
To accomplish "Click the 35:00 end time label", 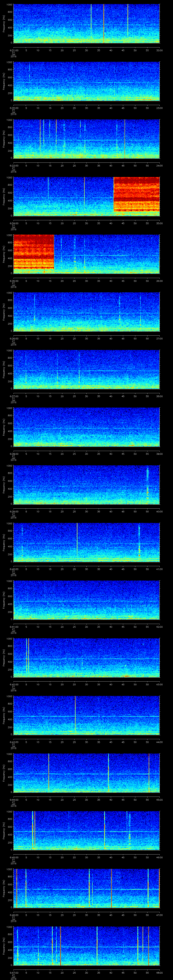I will click(159, 223).
